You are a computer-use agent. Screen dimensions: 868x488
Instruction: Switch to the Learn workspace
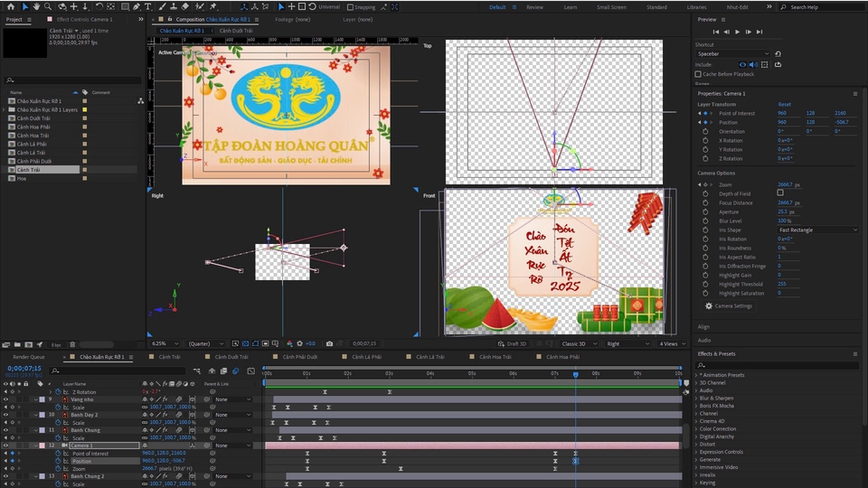571,7
